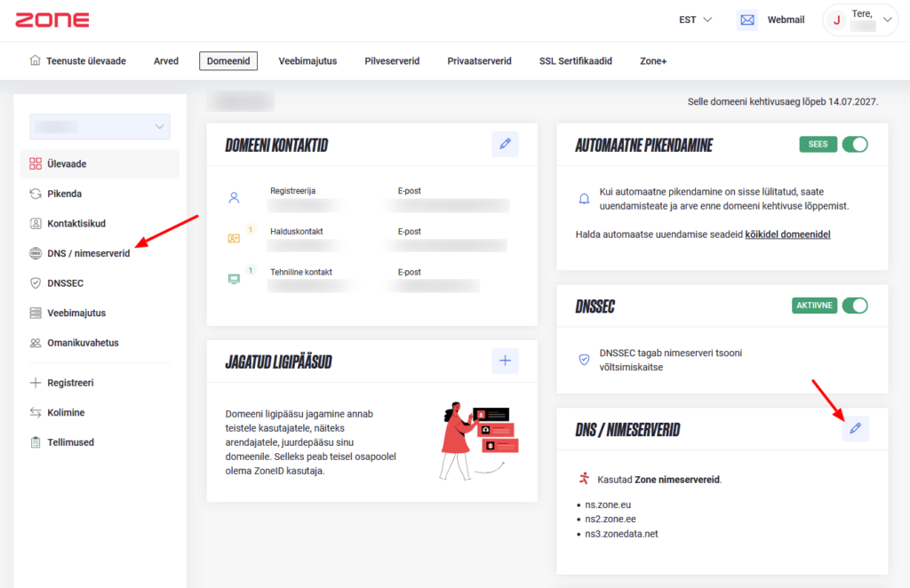910x588 pixels.
Task: Open Webmail via the envelope icon
Action: [747, 20]
